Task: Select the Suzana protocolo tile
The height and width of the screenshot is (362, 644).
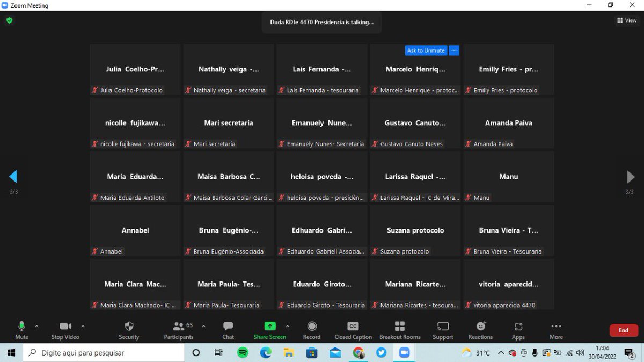Action: 415,230
